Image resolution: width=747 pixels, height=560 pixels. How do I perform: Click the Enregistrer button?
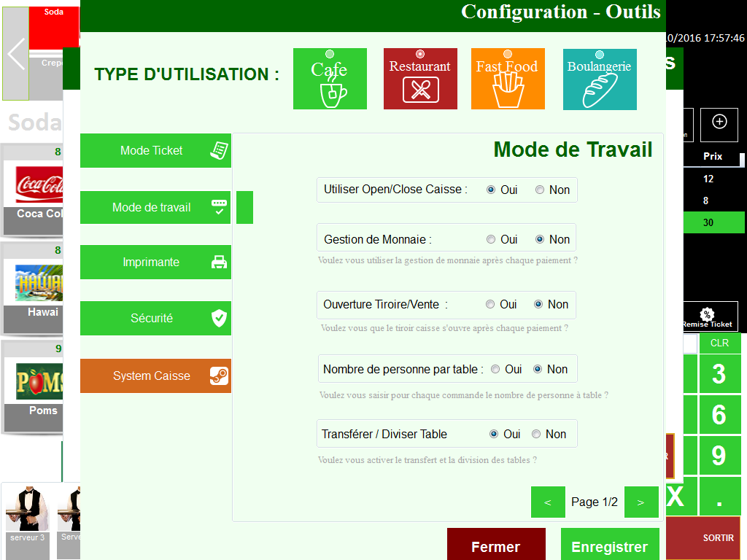[x=610, y=545]
